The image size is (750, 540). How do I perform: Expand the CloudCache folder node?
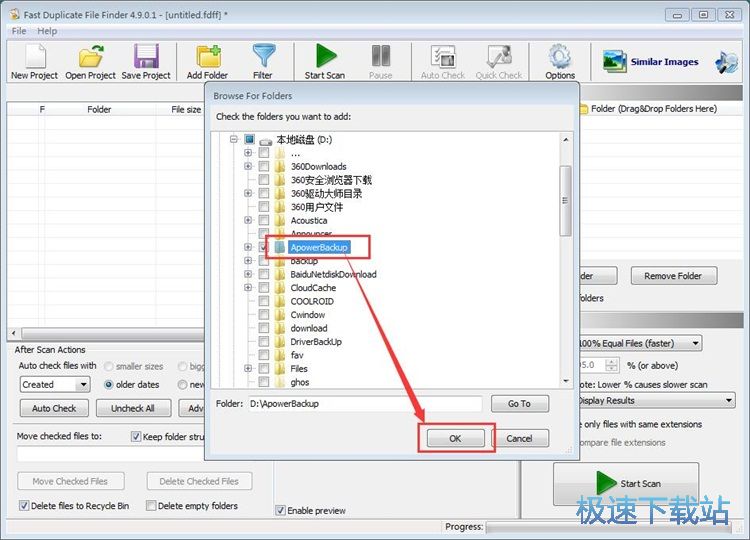tap(248, 287)
